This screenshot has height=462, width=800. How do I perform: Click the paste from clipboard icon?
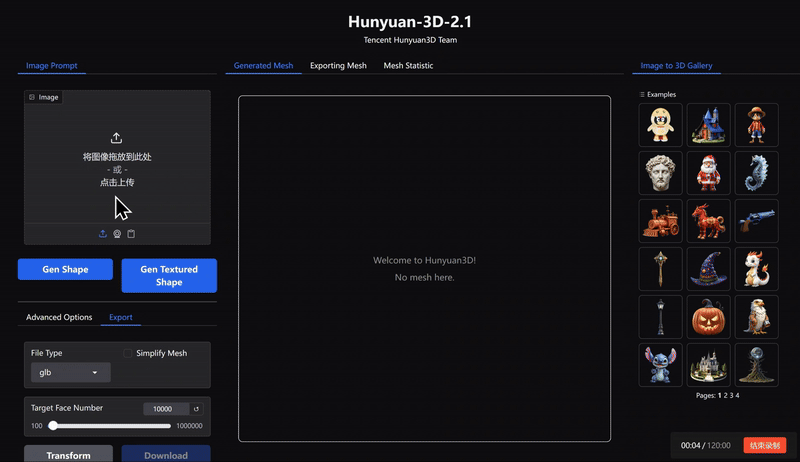131,234
